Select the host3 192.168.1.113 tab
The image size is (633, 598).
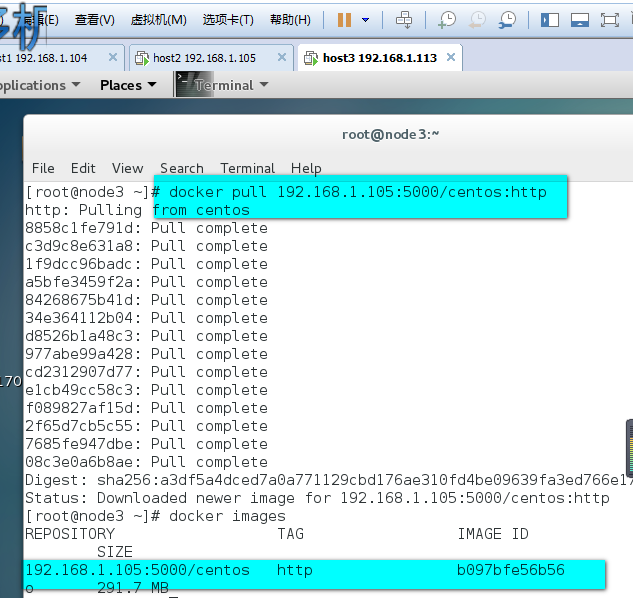(x=379, y=58)
